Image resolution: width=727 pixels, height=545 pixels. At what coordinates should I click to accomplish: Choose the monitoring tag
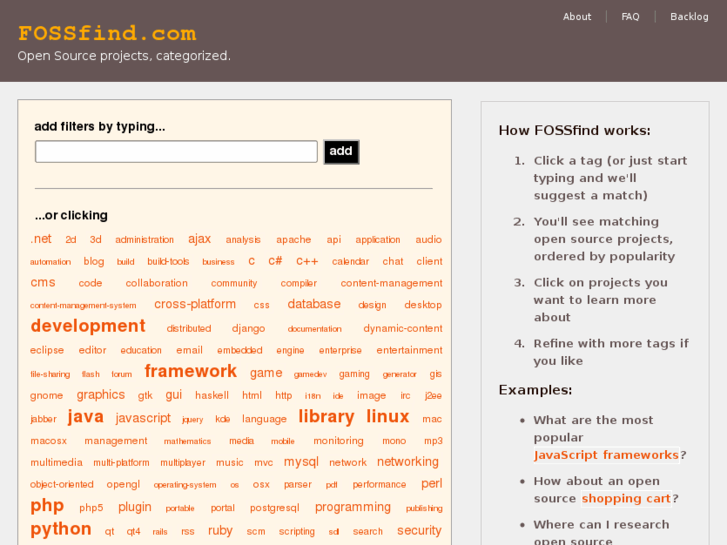(338, 441)
